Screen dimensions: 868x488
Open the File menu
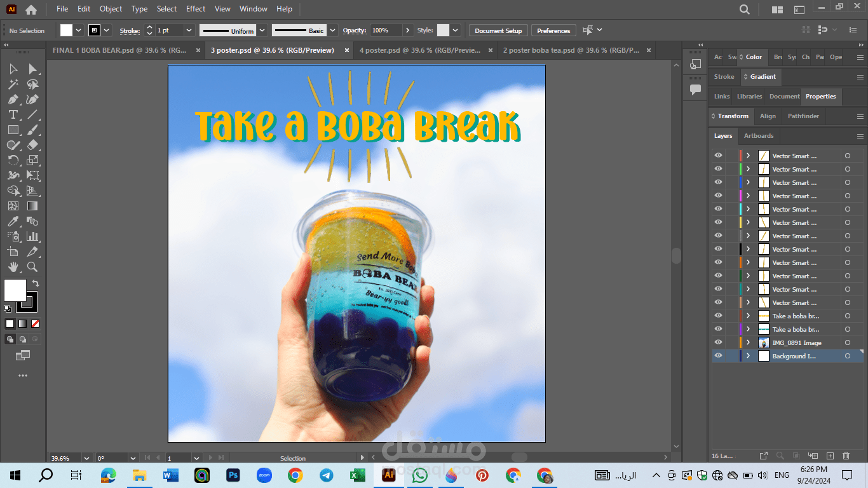click(62, 9)
